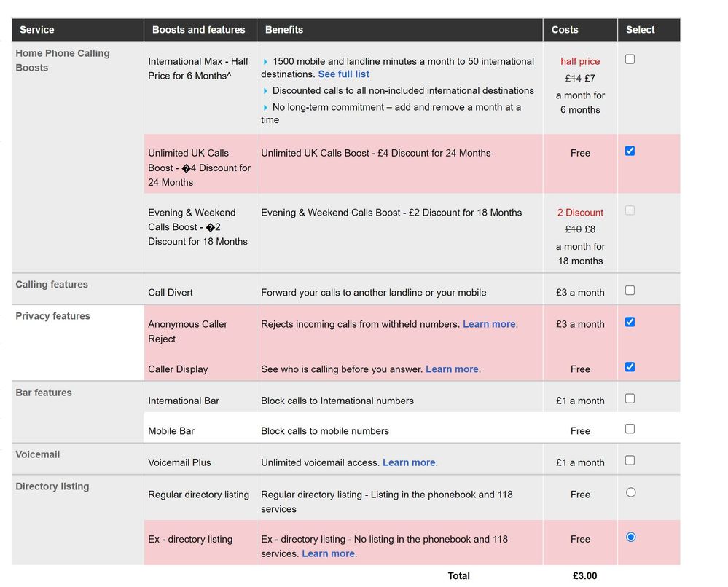Click the Privacy features section label
The image size is (728, 587).
pos(53,316)
